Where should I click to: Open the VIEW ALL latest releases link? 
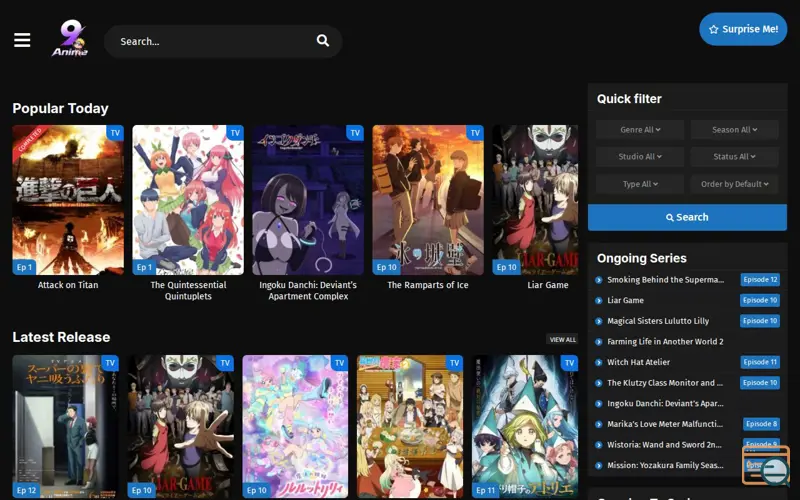coord(562,339)
